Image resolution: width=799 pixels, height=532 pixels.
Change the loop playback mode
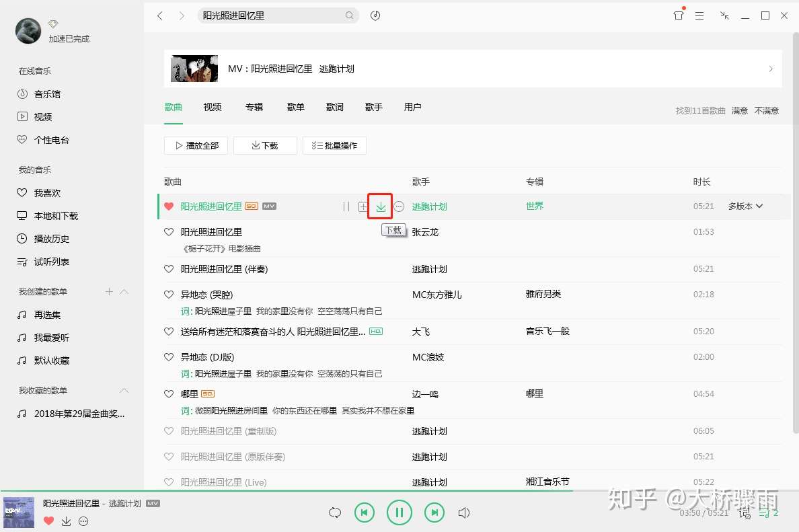tap(335, 512)
